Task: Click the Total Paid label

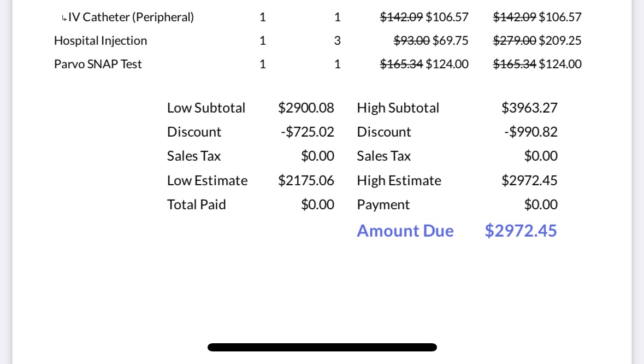Action: [x=196, y=205]
